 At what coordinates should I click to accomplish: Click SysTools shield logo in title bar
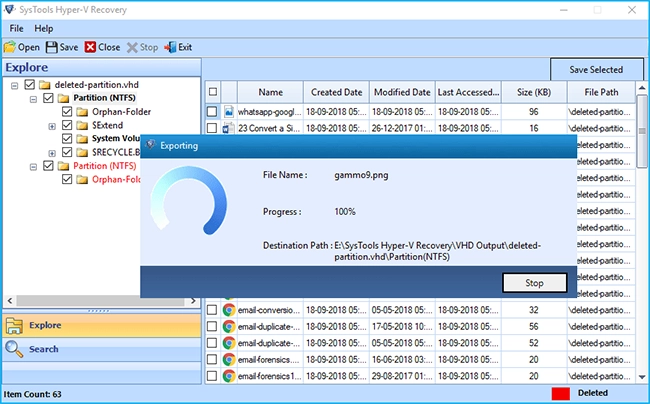10,10
